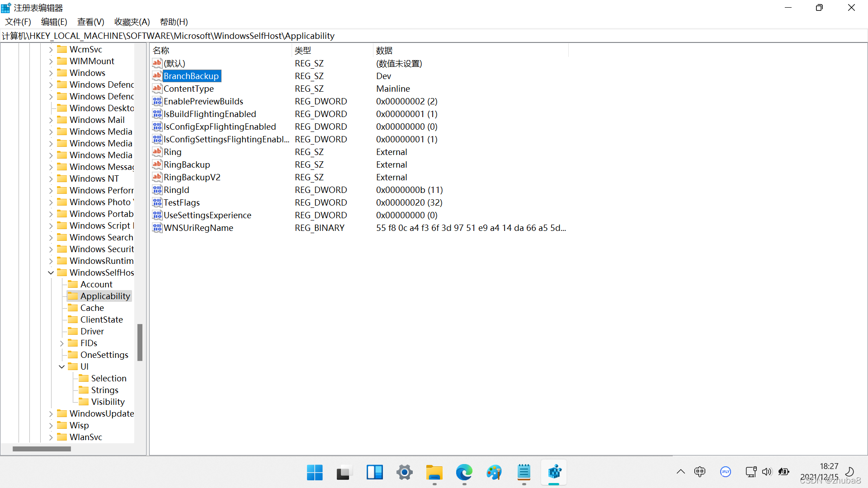
Task: Click the string icon of RingBackupV2 value
Action: tap(157, 177)
